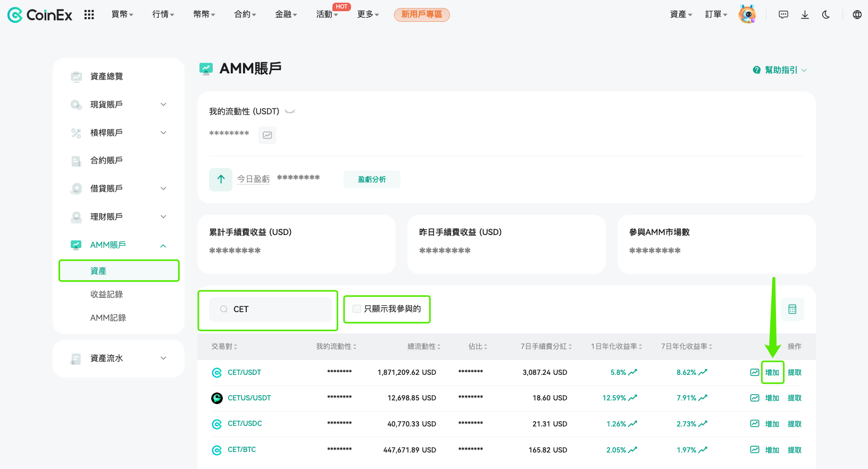Sort by 總流動性 column
868x469 pixels.
[424, 347]
